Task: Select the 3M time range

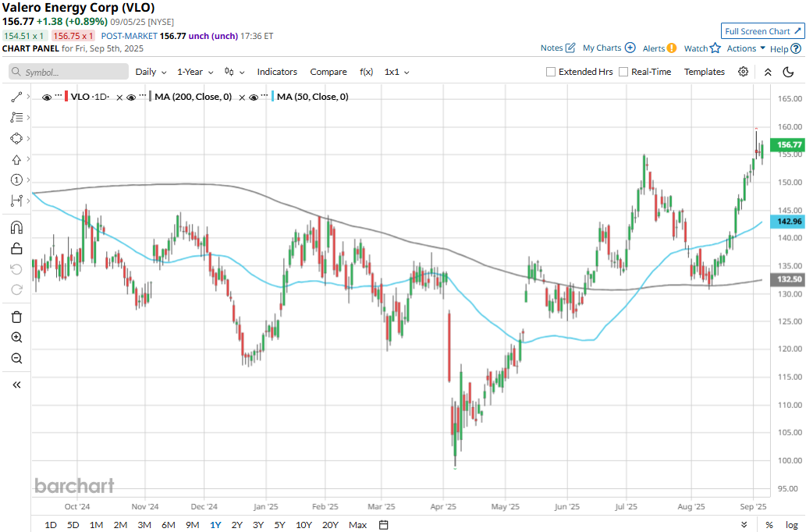Action: tap(144, 525)
